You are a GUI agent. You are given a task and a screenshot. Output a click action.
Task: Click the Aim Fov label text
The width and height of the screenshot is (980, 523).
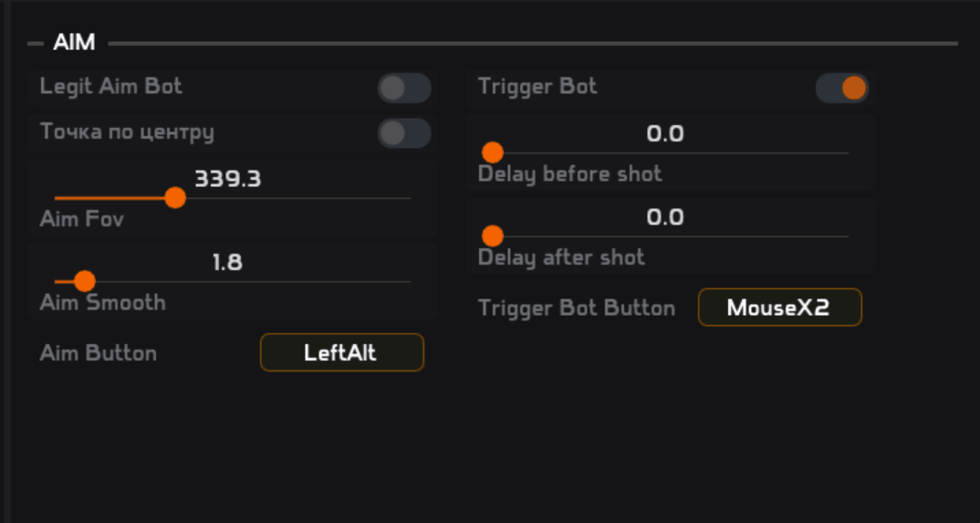82,220
